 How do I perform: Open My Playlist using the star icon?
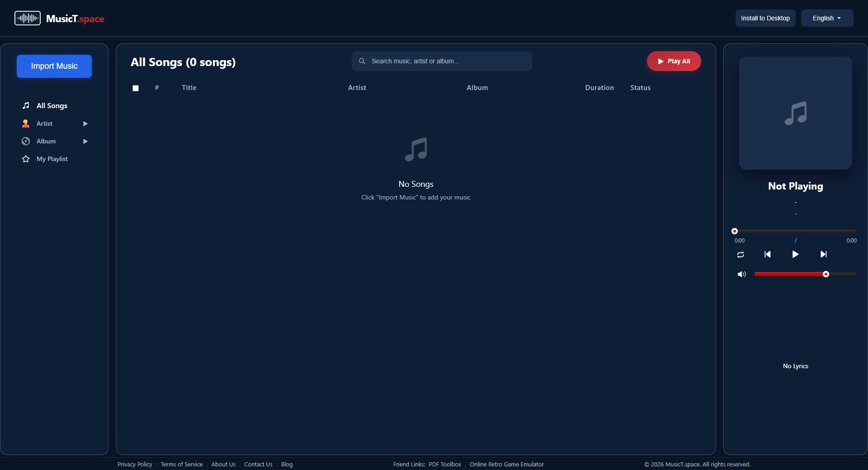[x=26, y=159]
